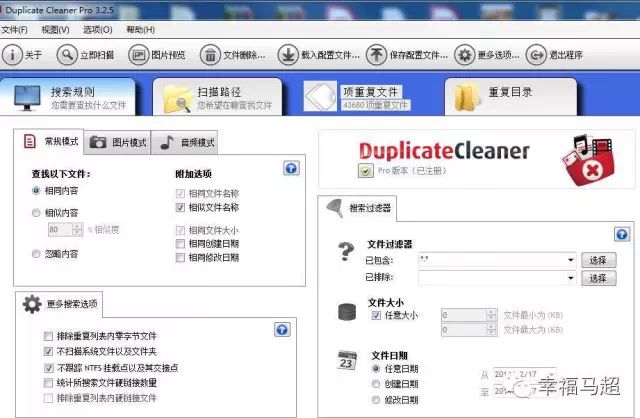Switch to the 搜索规则 tab

68,97
